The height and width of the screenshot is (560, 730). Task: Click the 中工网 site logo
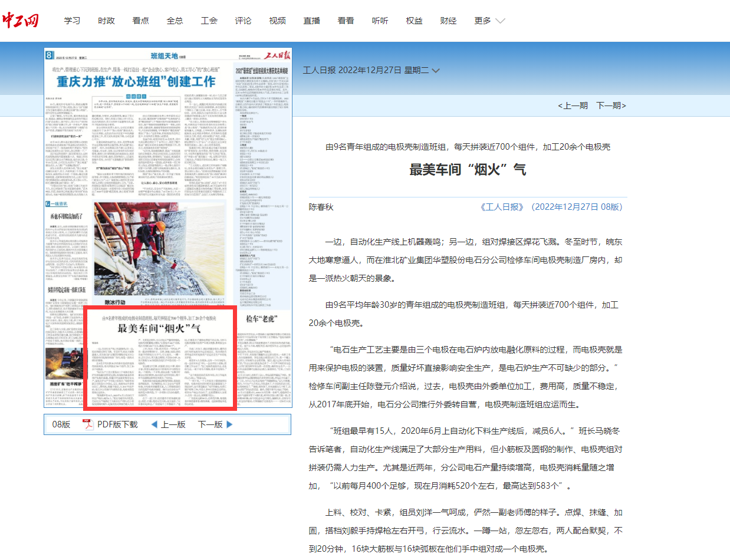(x=21, y=19)
